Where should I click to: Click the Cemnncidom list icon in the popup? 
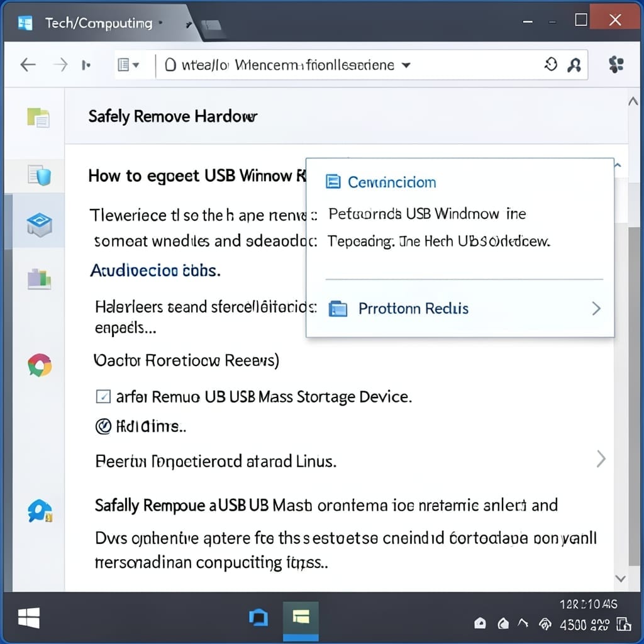(333, 181)
